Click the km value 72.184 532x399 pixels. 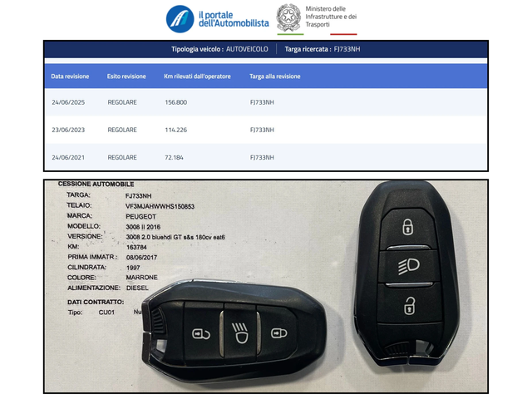click(x=174, y=157)
